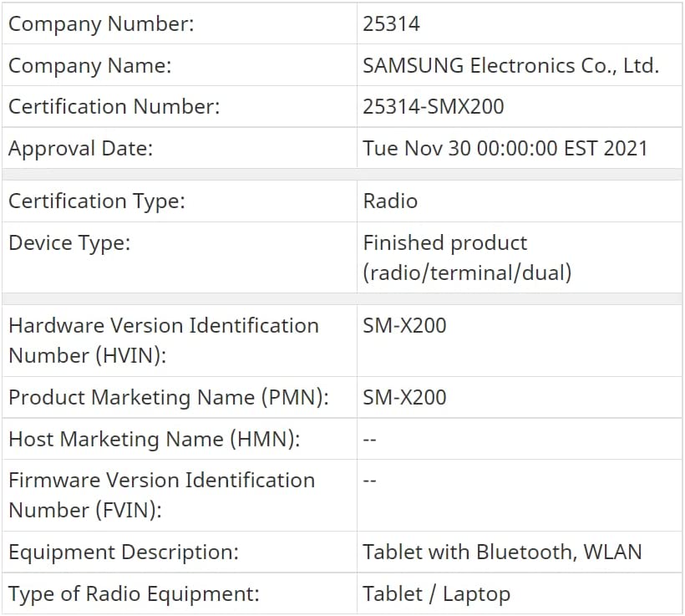Select SAMSUNG Electronics Co., Ltd. text
Viewport: 685px width, 616px height.
(x=510, y=65)
